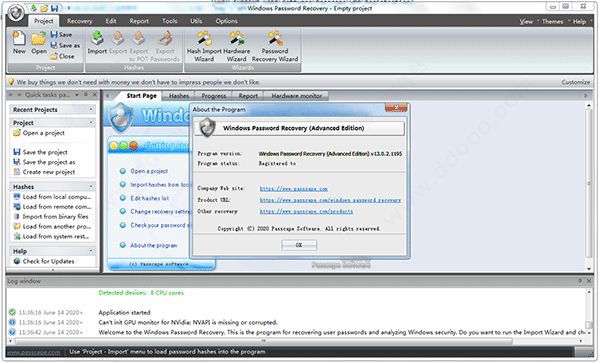Click Save the project as in sidebar
The image size is (600, 363).
coord(44,162)
